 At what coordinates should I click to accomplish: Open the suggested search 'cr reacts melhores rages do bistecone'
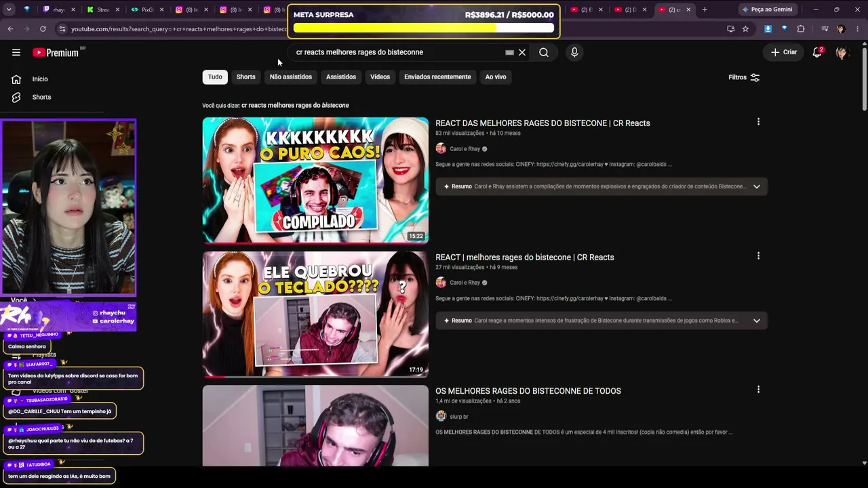pos(295,106)
